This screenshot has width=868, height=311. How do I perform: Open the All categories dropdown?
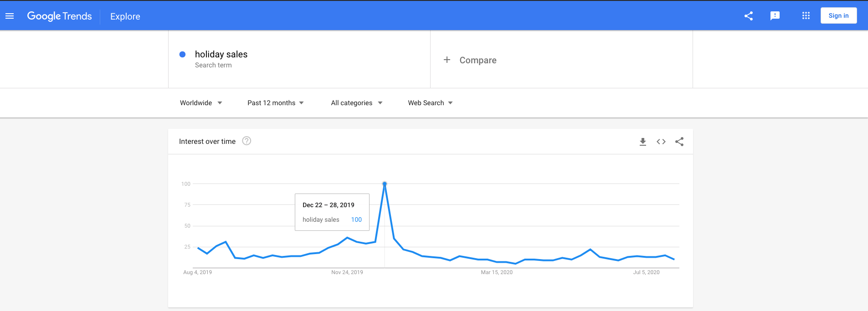356,102
